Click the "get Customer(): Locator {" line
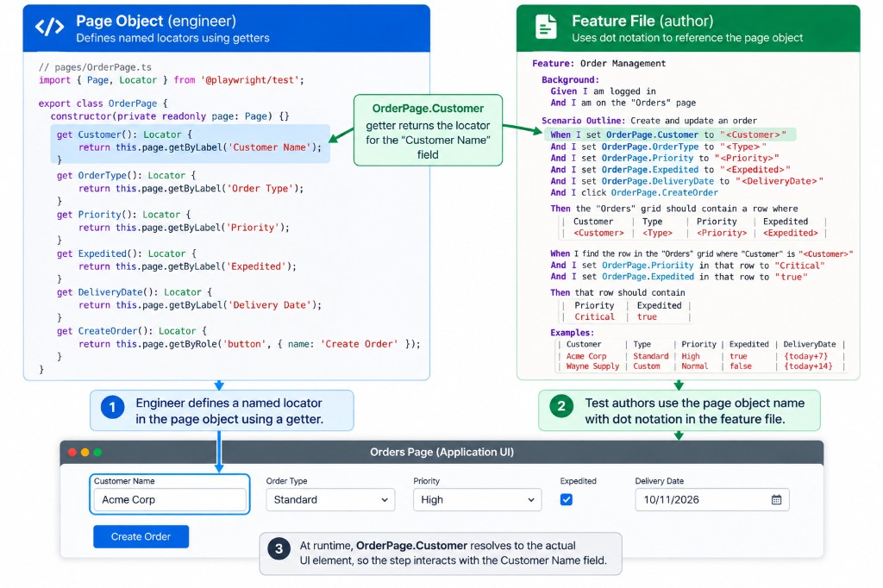This screenshot has height=588, width=883. click(x=124, y=134)
